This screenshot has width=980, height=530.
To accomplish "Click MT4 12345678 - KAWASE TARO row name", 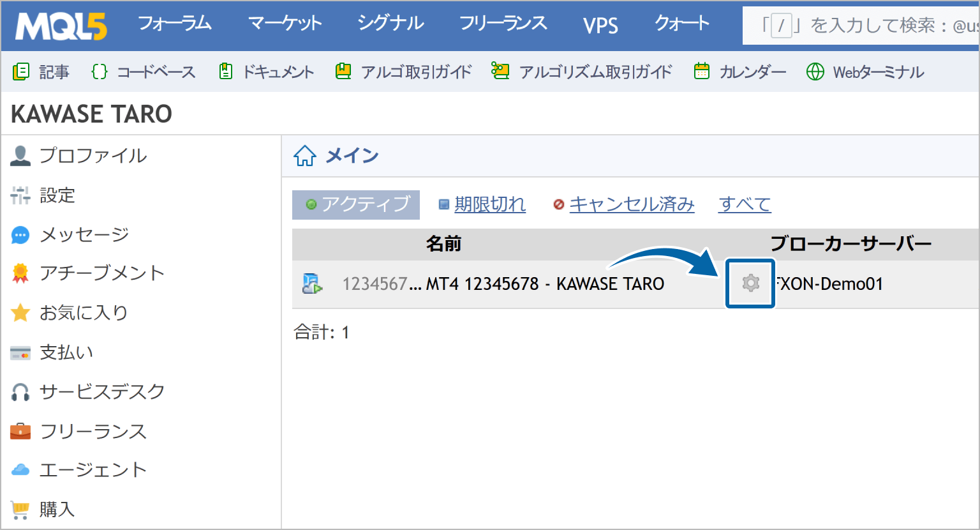I will click(546, 284).
